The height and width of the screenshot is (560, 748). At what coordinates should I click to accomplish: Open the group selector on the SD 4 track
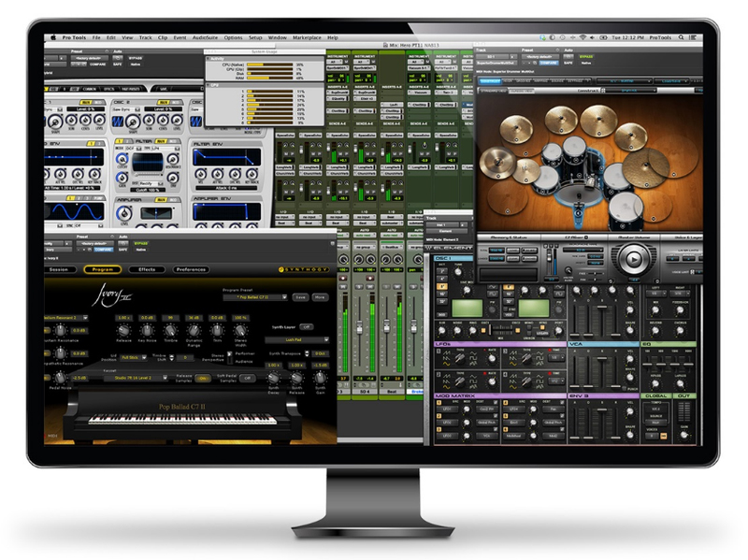(x=364, y=247)
